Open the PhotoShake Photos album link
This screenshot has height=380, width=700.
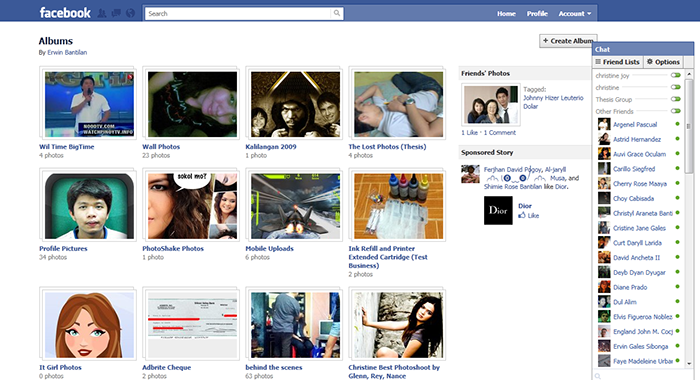point(173,248)
